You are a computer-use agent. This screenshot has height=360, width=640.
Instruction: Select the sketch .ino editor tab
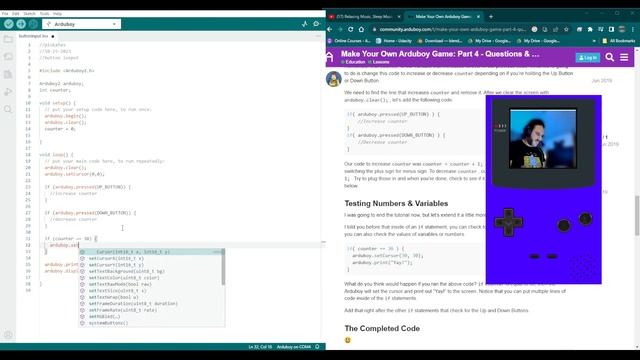click(x=36, y=36)
